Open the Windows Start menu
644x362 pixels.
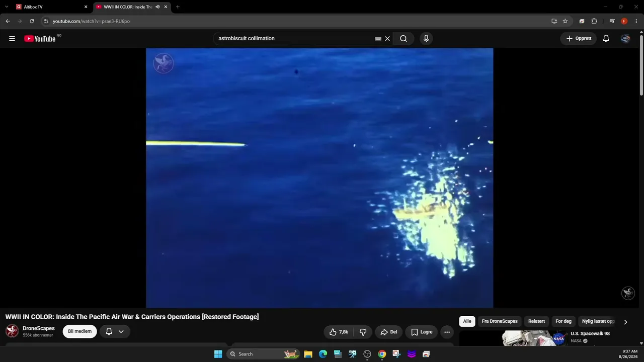pyautogui.click(x=218, y=354)
